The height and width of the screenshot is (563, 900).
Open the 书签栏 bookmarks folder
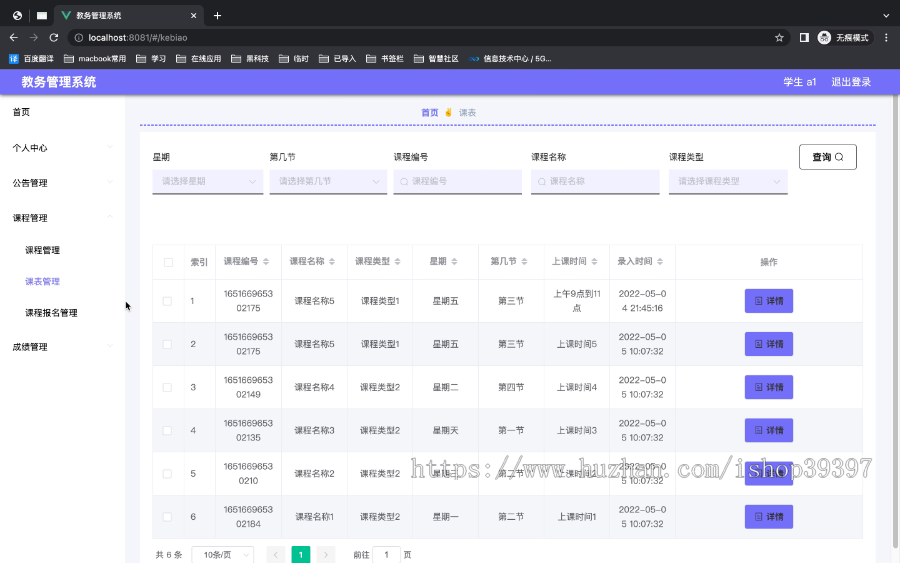(385, 59)
